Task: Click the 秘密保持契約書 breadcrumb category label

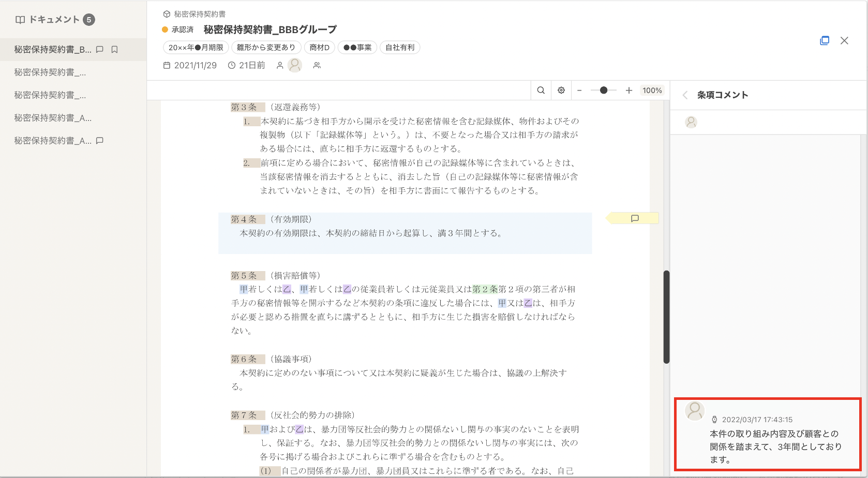Action: coord(200,14)
